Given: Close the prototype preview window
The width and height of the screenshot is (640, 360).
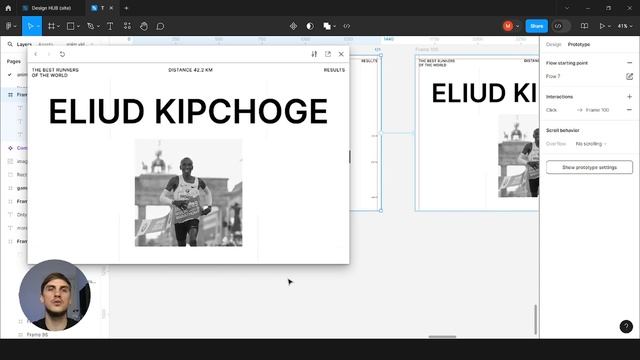Looking at the screenshot, I should coord(341,54).
